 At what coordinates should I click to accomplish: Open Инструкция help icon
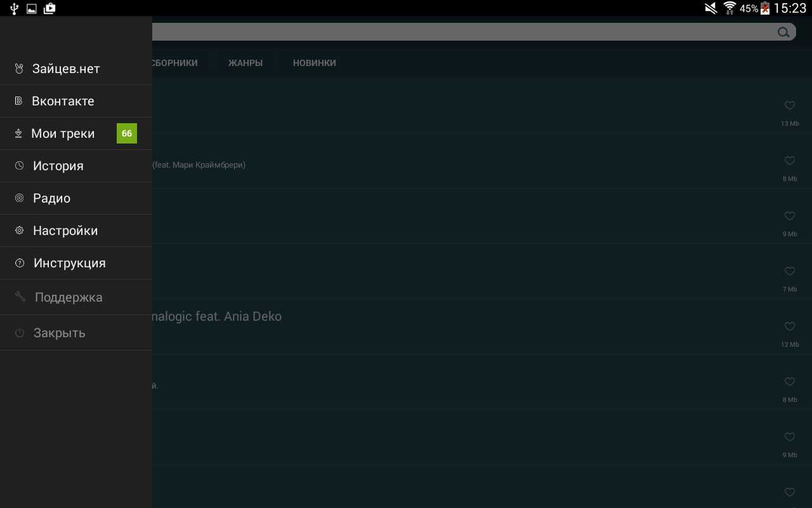point(20,263)
